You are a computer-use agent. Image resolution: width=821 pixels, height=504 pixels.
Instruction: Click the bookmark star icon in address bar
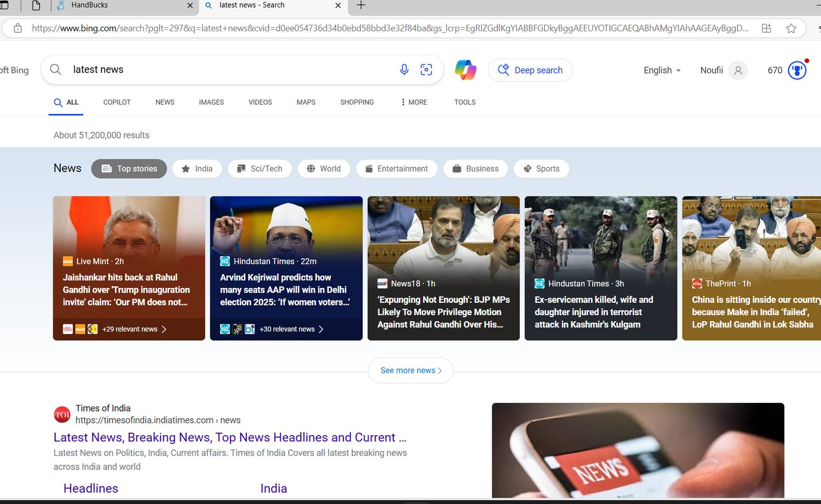click(791, 28)
